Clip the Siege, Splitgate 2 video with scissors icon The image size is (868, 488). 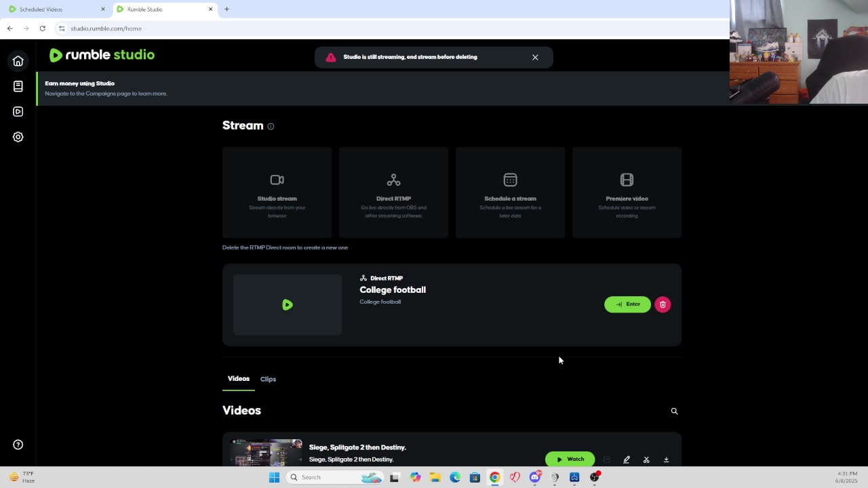pos(646,460)
